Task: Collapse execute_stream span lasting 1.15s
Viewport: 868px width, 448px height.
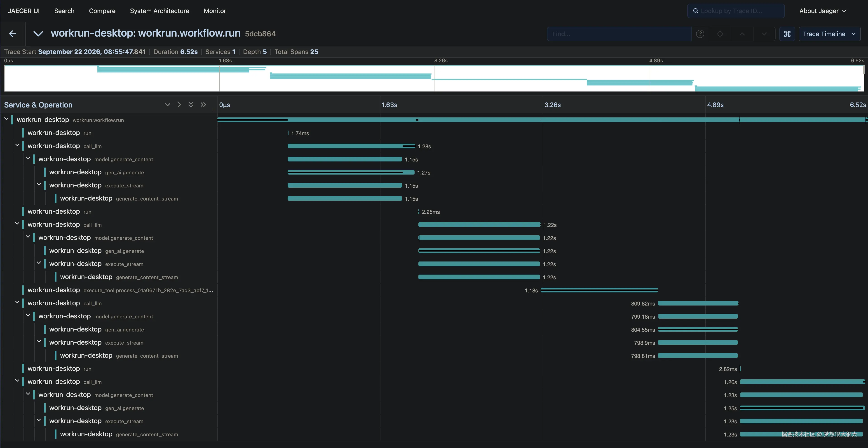Action: [x=39, y=184]
